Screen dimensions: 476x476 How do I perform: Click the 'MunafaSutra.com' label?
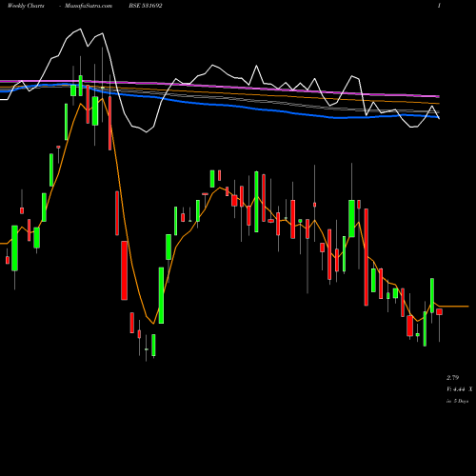89,6
